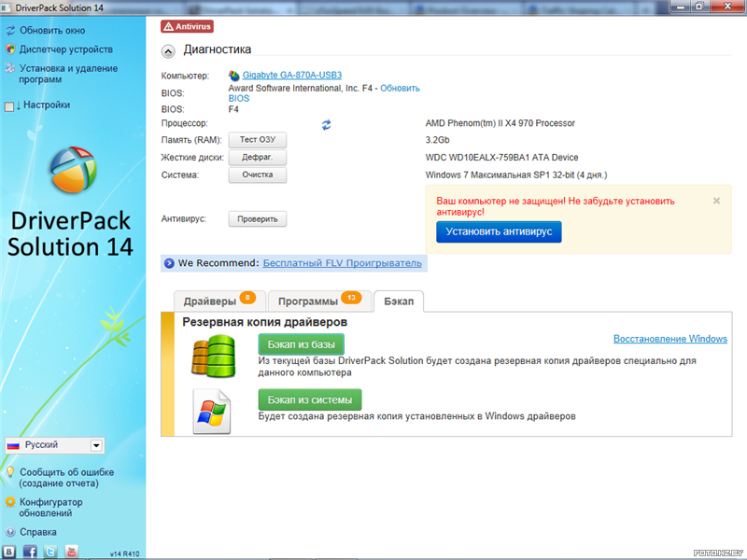Click Установить антивирус button
Viewport: 747px width, 560px height.
point(499,231)
